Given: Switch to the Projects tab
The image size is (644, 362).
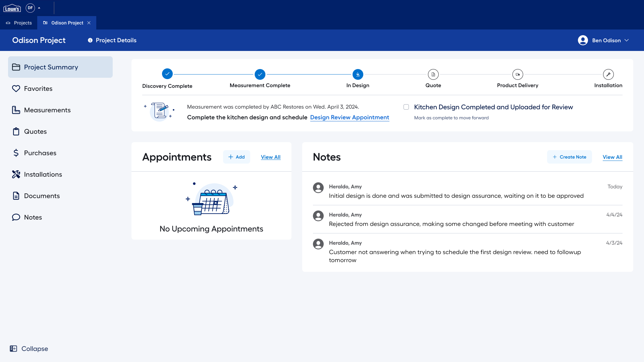Looking at the screenshot, I should [19, 23].
